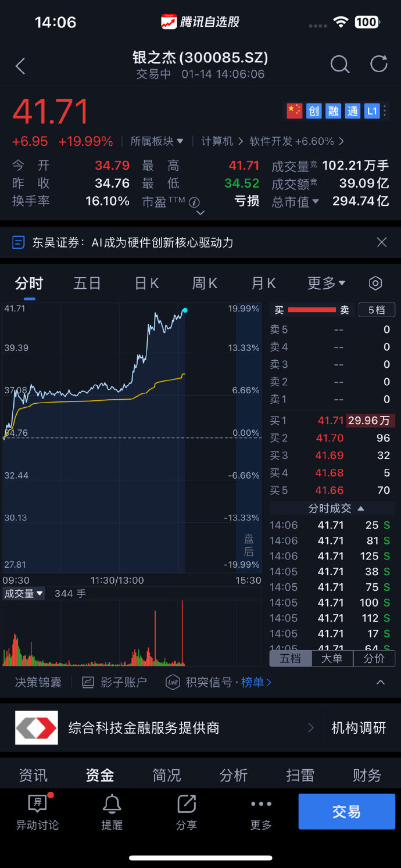Image resolution: width=401 pixels, height=868 pixels.
Task: Dismiss the 东吴证券 news banner
Action: click(x=382, y=242)
